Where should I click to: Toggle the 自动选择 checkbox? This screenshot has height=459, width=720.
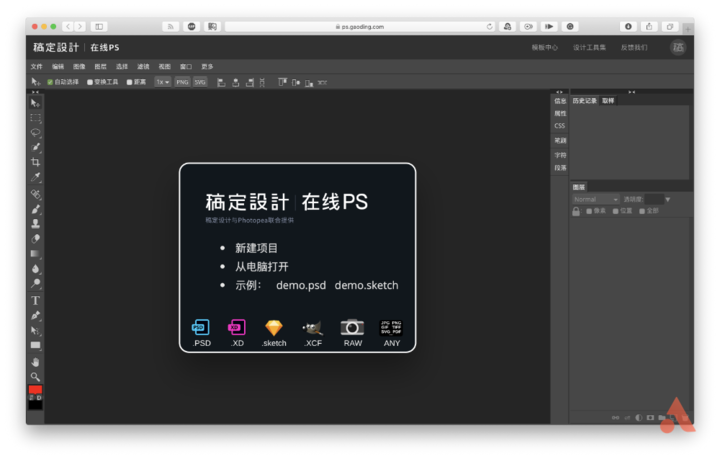[x=50, y=82]
